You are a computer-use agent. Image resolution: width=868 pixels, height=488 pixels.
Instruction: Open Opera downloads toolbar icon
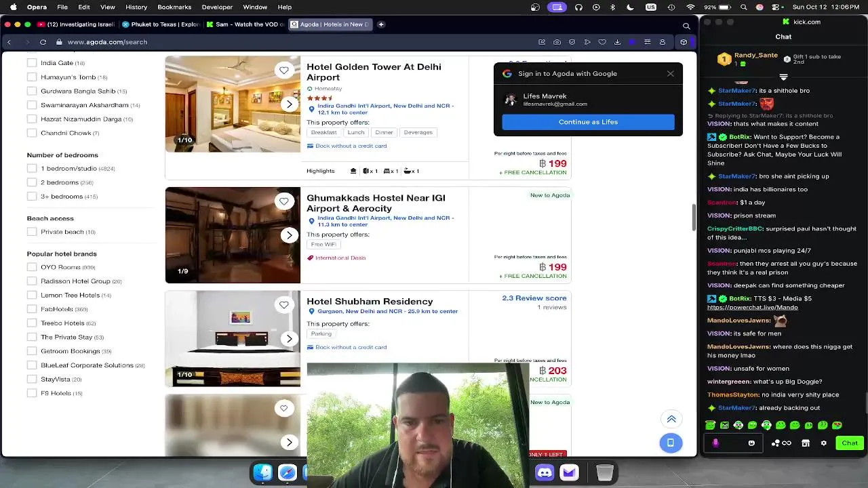[617, 42]
